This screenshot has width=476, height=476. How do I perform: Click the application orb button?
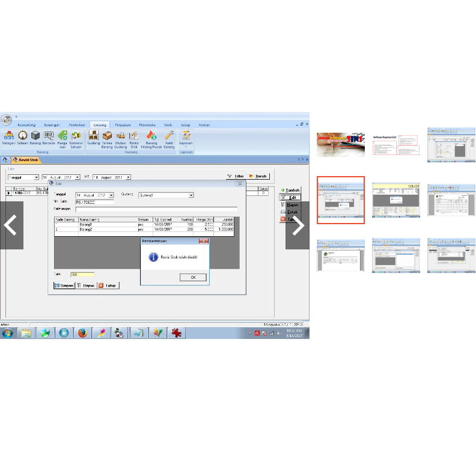pyautogui.click(x=6, y=120)
